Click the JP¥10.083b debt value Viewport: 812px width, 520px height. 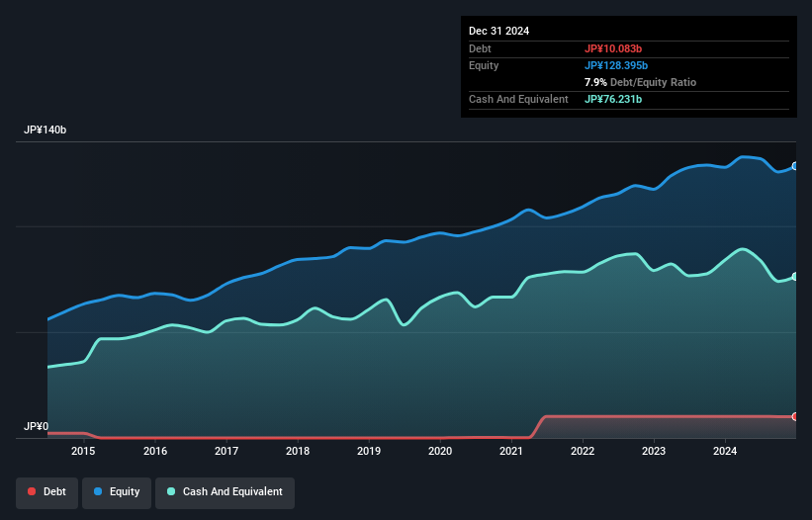[613, 48]
